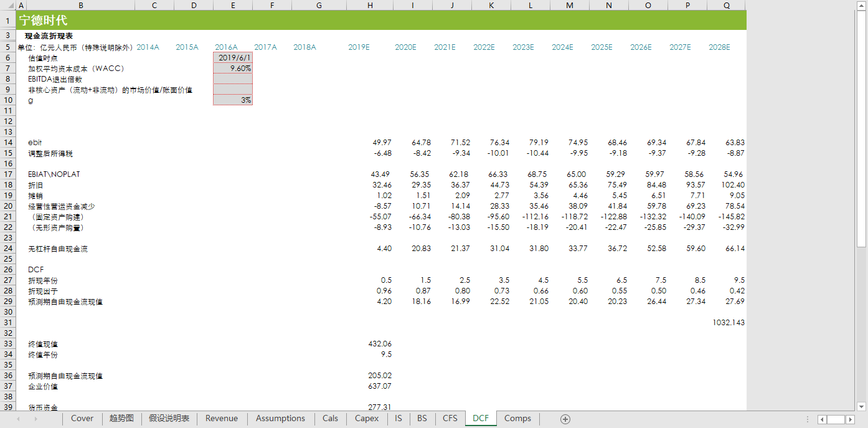The image size is (868, 428).
Task: Click vertical scrollbar up arrow
Action: [862, 5]
